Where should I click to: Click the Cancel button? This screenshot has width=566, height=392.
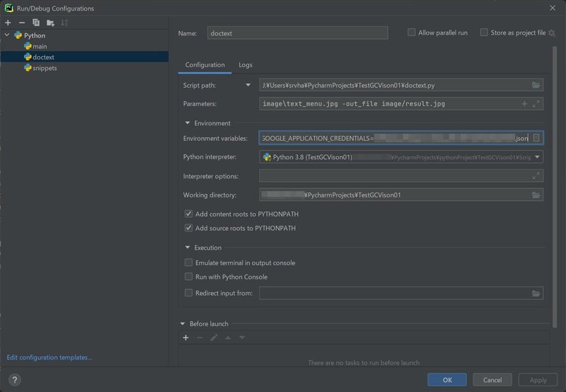click(492, 380)
